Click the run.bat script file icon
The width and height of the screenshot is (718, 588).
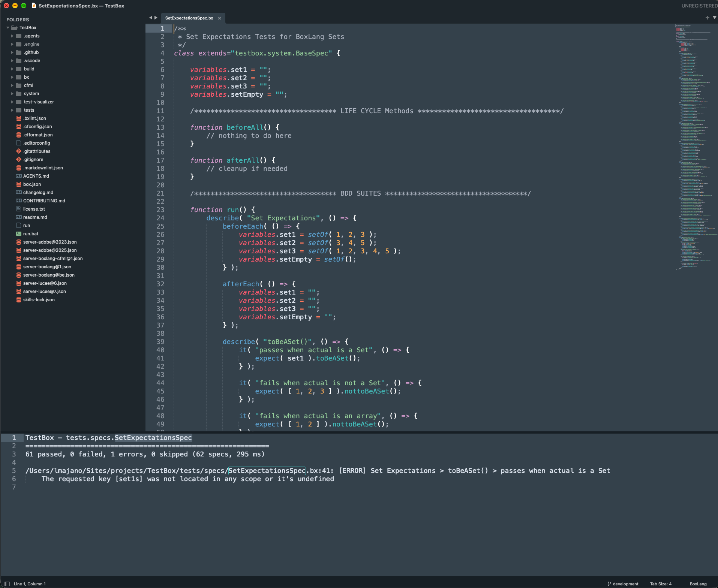pyautogui.click(x=19, y=234)
